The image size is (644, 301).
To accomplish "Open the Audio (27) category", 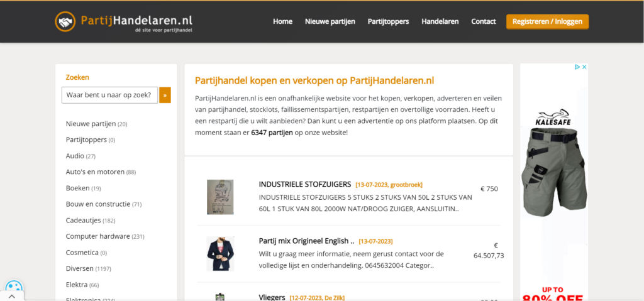I will (80, 156).
